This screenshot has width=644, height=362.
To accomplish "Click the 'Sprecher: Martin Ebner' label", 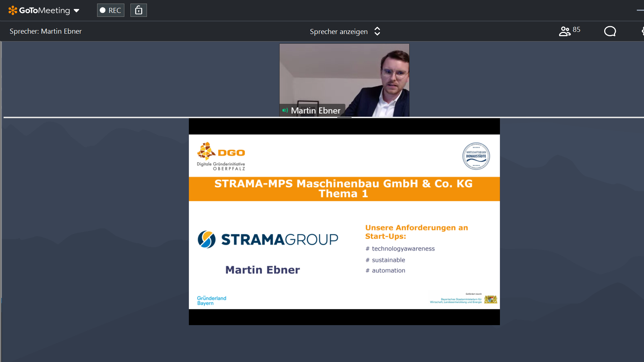I will tap(46, 32).
